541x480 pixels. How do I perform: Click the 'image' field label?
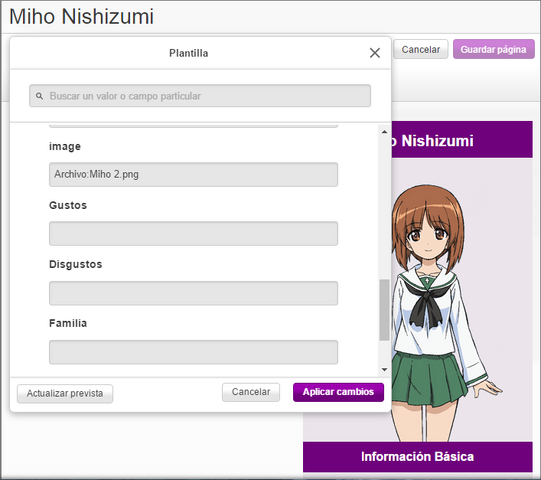pyautogui.click(x=65, y=146)
